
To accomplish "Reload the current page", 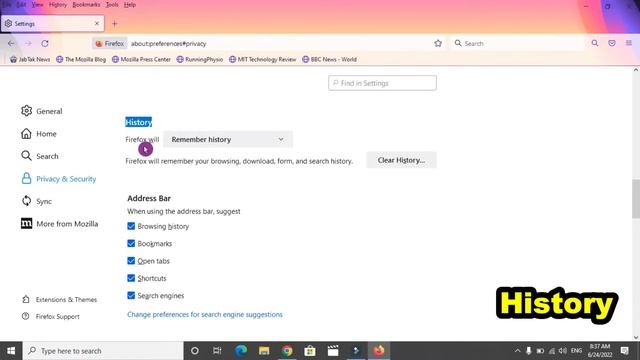I will 45,43.
